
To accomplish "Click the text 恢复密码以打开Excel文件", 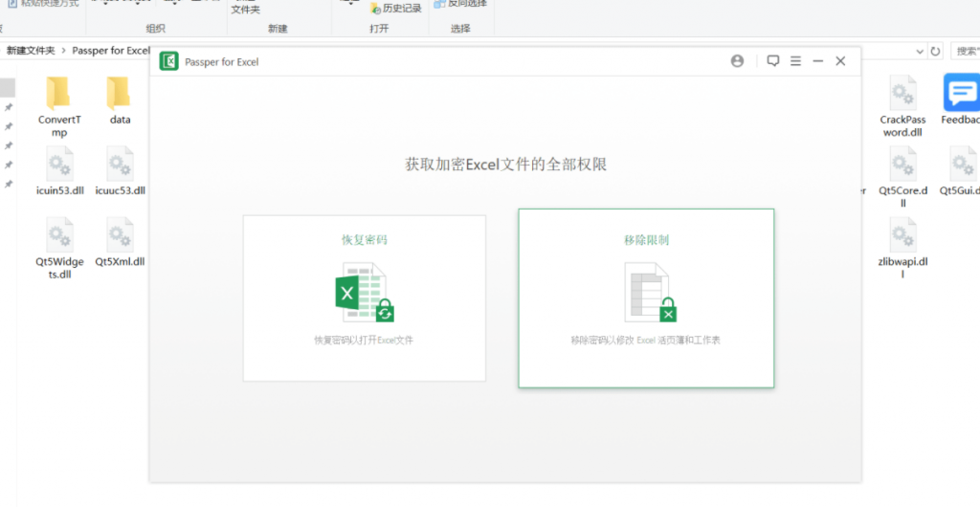I will tap(364, 341).
